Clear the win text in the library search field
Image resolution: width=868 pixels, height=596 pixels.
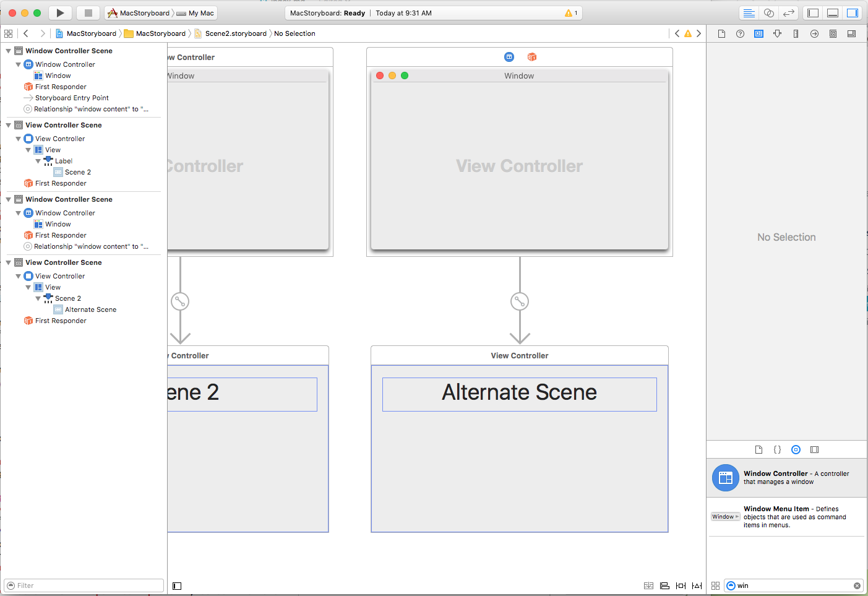click(x=857, y=585)
